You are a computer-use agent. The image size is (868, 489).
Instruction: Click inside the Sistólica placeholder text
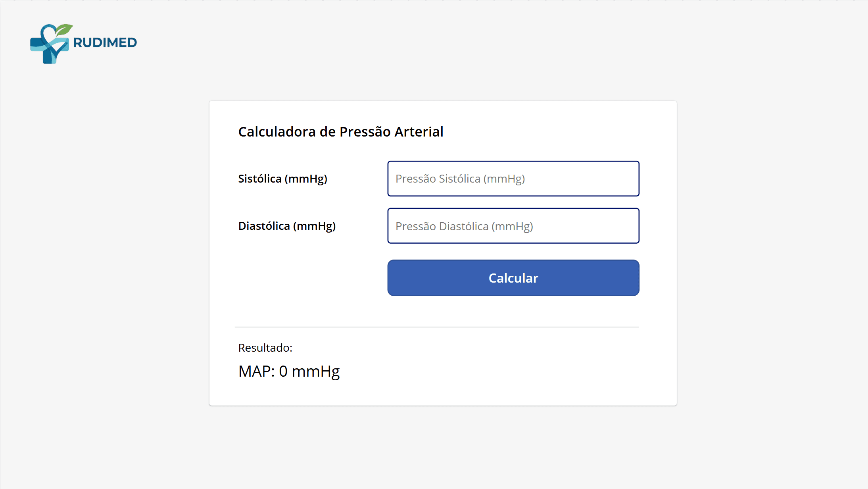pos(460,179)
